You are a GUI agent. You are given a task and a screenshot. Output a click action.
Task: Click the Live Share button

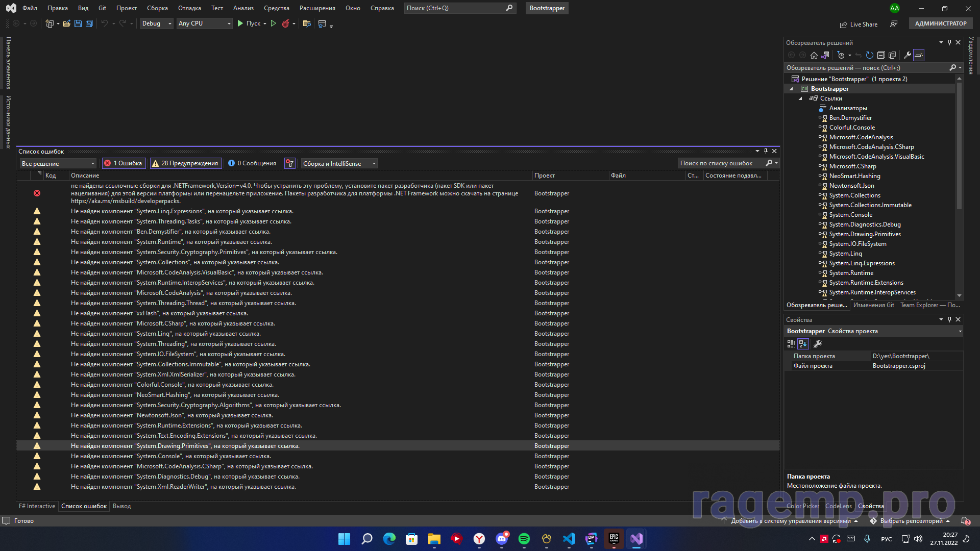[x=859, y=24]
